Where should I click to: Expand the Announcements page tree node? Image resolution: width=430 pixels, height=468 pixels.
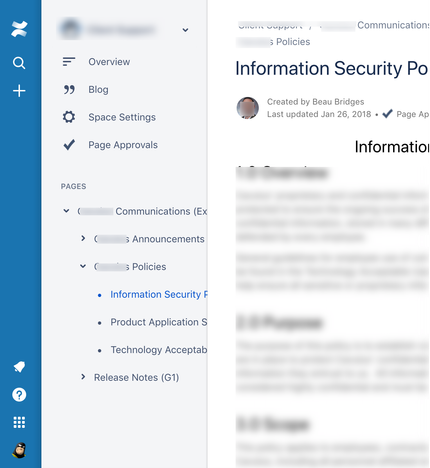click(x=83, y=238)
